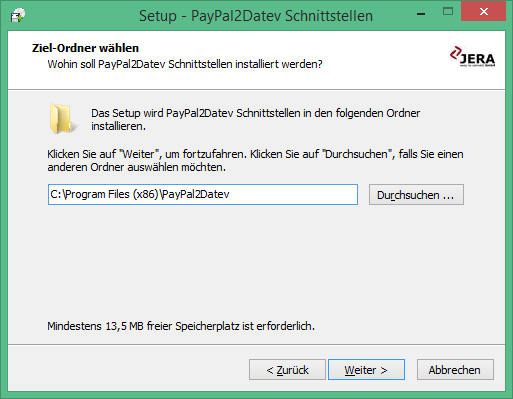Maximize the setup window
This screenshot has height=399, width=513.
[x=448, y=12]
